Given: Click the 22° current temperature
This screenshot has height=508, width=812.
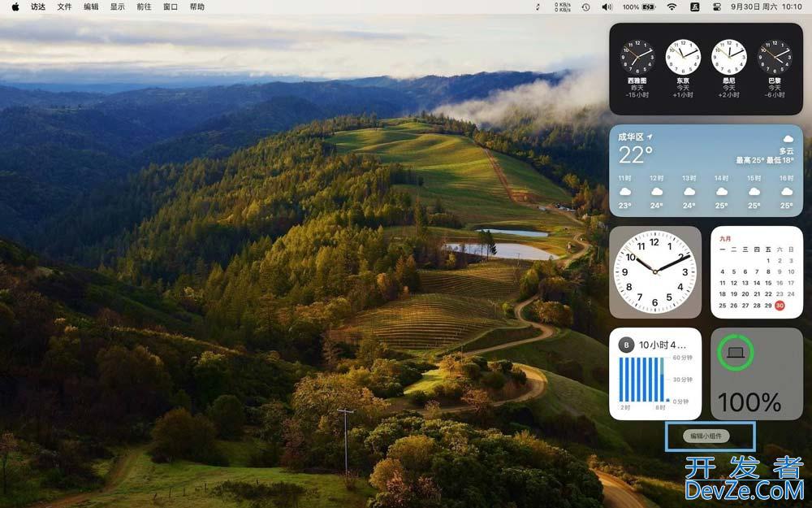Looking at the screenshot, I should click(636, 155).
